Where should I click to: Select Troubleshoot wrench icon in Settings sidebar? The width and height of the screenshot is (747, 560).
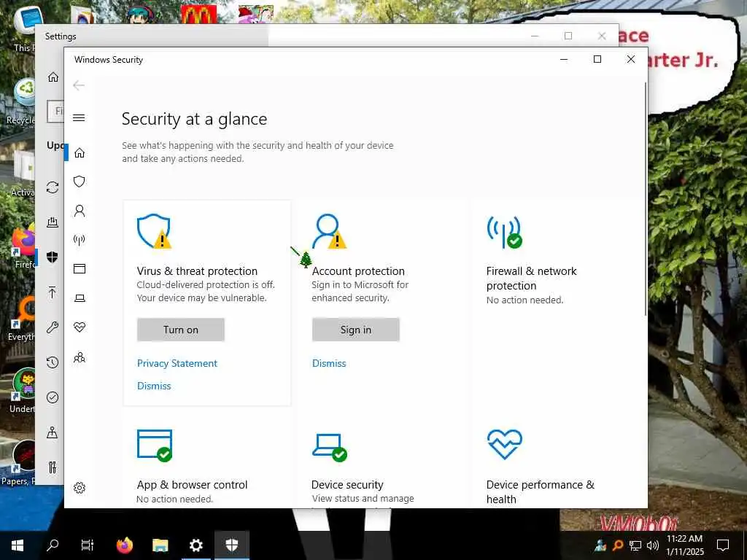click(x=53, y=327)
